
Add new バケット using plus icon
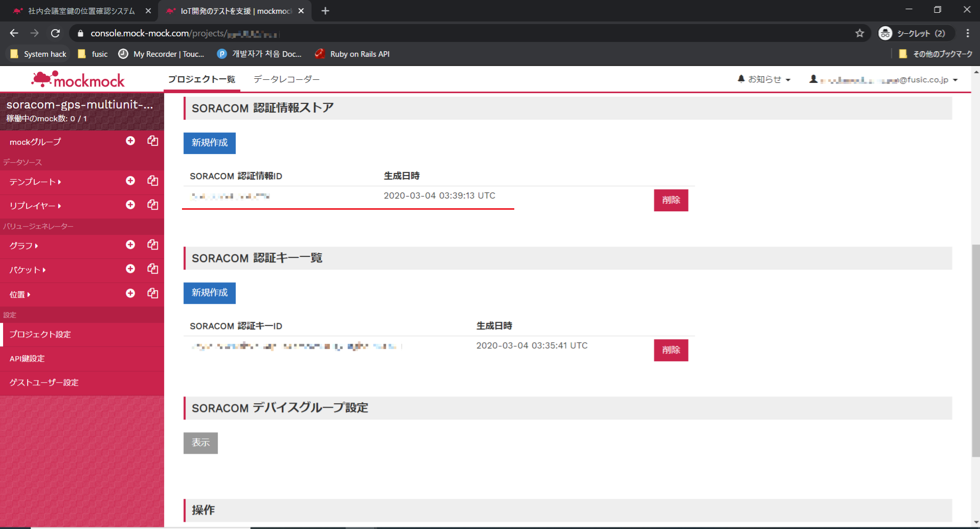click(x=130, y=269)
